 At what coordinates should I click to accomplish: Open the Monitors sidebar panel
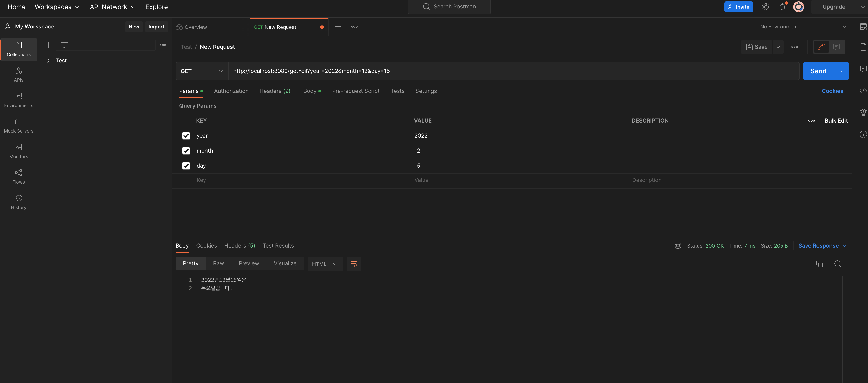[x=18, y=151]
